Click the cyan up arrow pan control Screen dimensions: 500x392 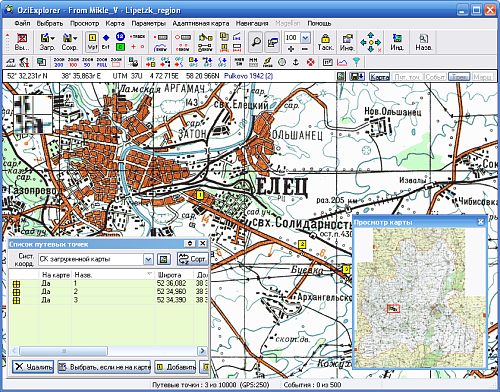pyautogui.click(x=371, y=35)
